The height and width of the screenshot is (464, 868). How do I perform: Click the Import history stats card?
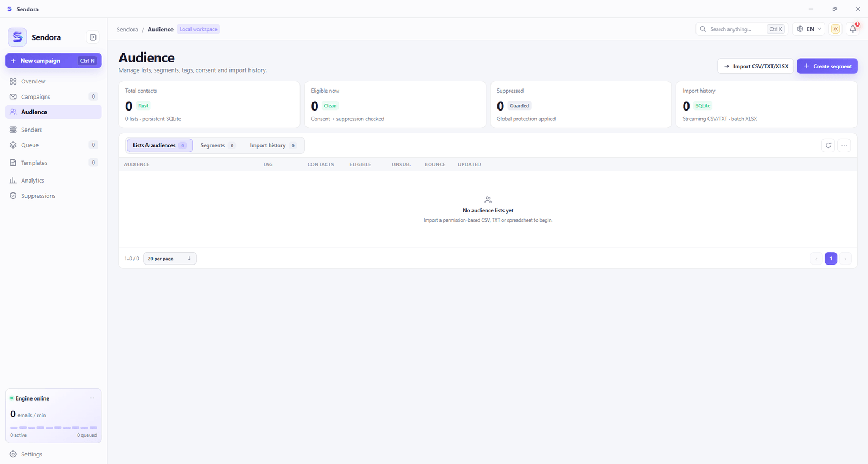point(767,105)
